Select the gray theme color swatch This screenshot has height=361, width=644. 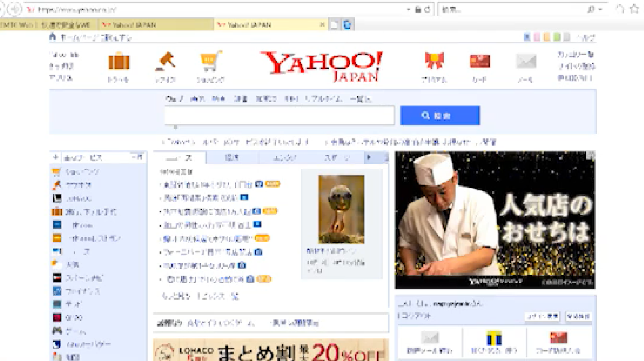pyautogui.click(x=567, y=37)
